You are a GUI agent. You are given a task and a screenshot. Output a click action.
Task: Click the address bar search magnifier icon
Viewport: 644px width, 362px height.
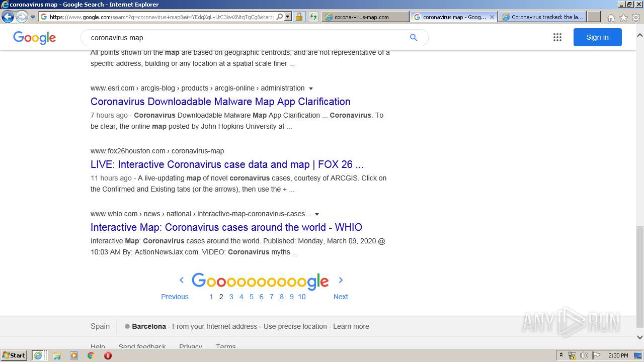pos(280,17)
